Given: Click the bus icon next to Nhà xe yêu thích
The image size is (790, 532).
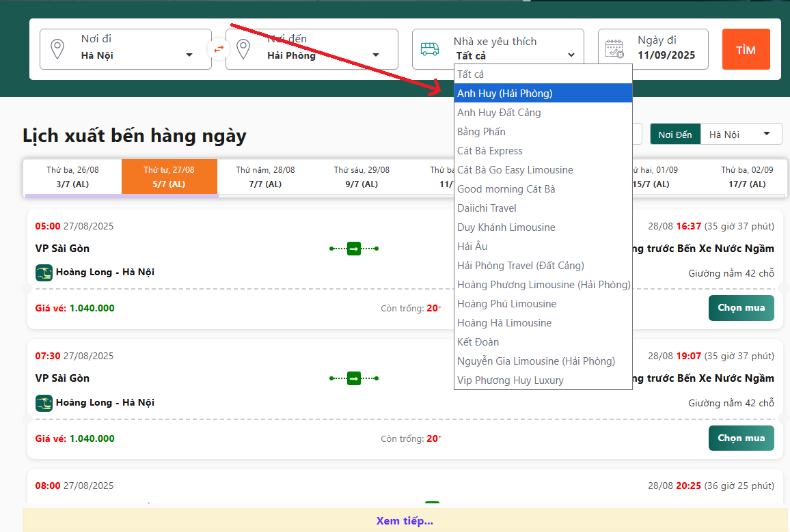Looking at the screenshot, I should coord(430,49).
